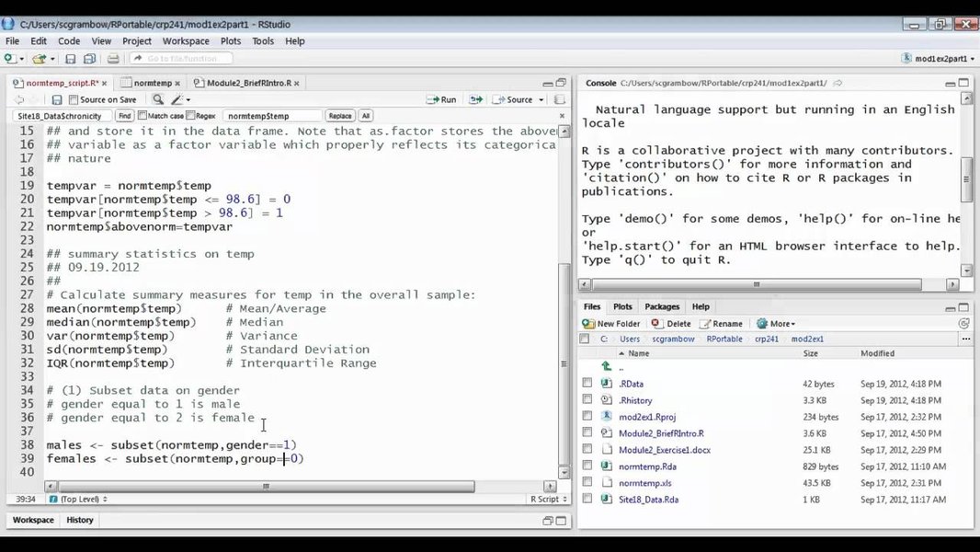
Task: Toggle the Source on Save checkbox
Action: tap(74, 99)
